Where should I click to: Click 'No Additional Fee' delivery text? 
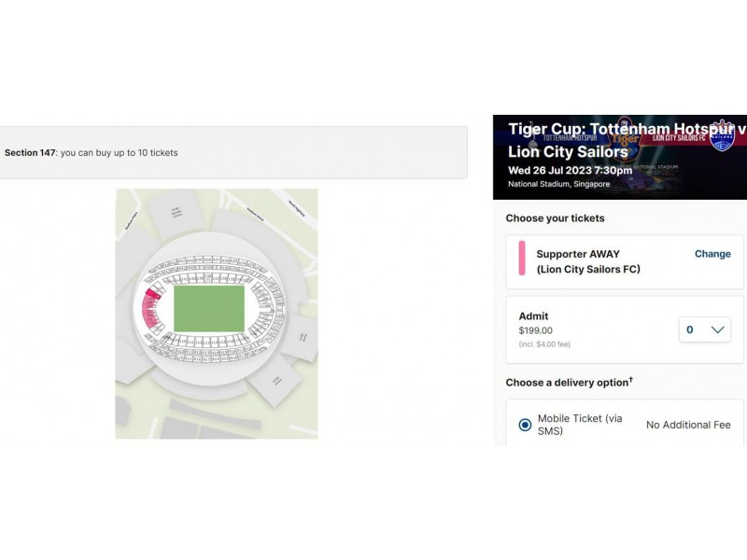pyautogui.click(x=688, y=425)
